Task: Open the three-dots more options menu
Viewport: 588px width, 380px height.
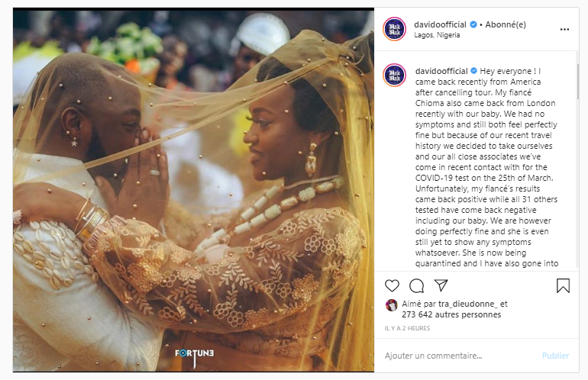Action: click(x=564, y=29)
